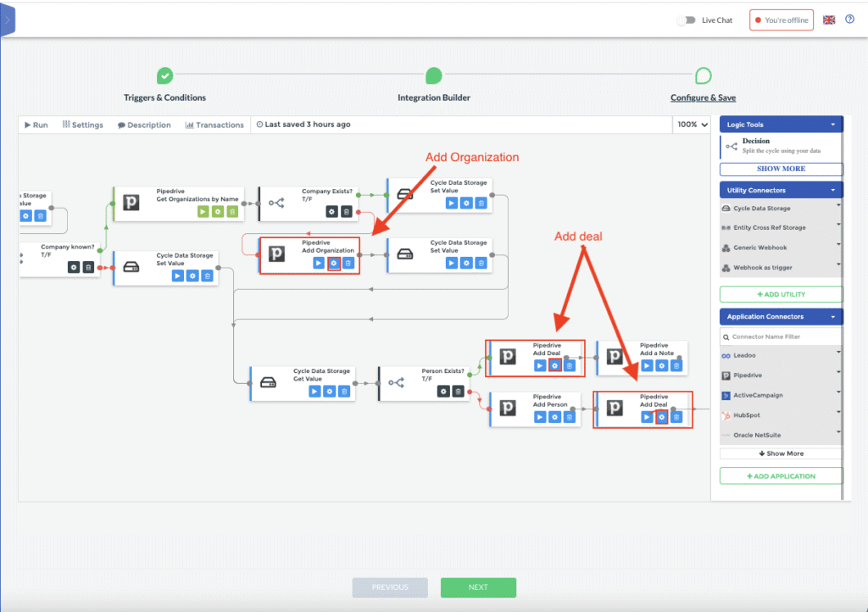Open the Settings toolbar item
868x612 pixels.
click(82, 125)
